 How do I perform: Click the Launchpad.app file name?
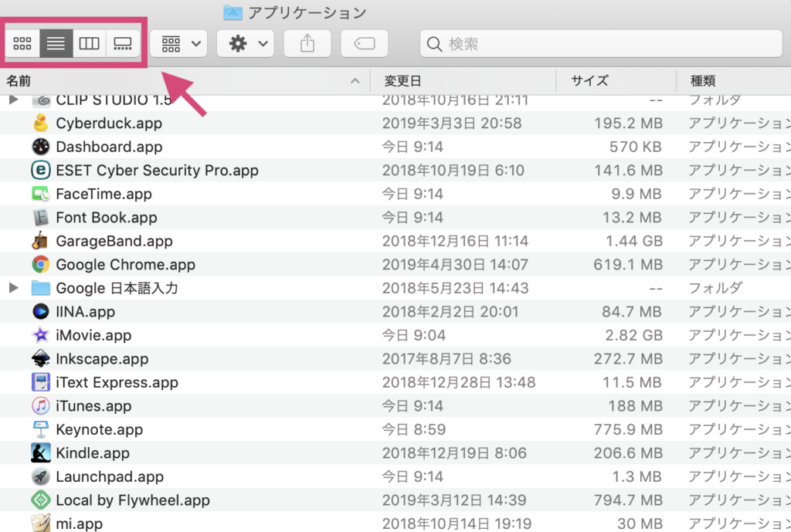[x=110, y=476]
